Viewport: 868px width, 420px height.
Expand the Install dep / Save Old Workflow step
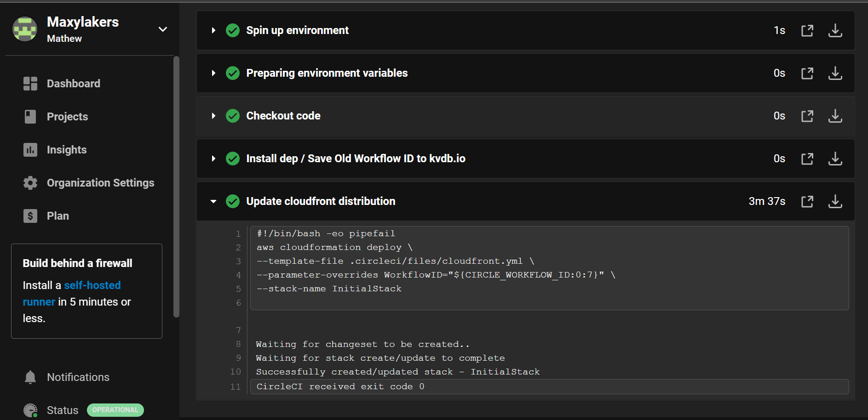(x=213, y=159)
